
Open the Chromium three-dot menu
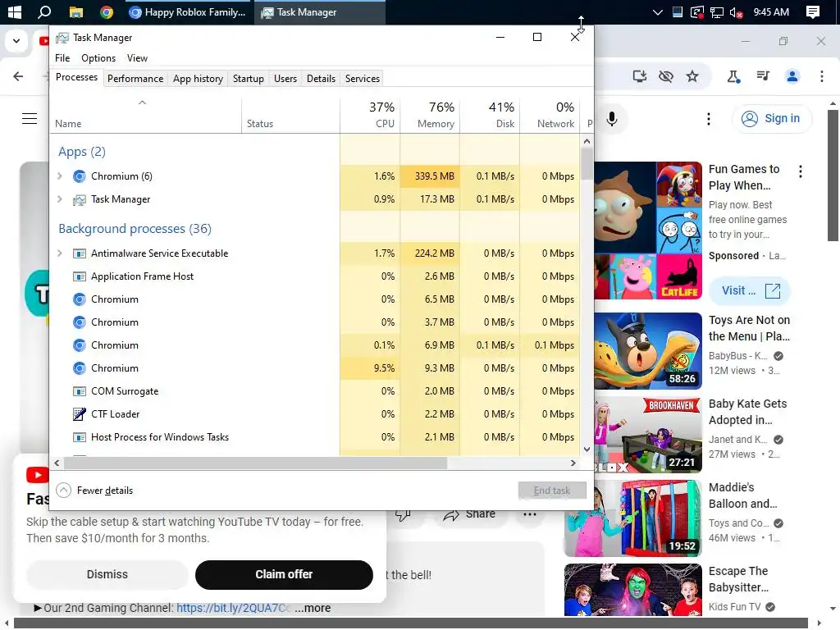coord(822,76)
